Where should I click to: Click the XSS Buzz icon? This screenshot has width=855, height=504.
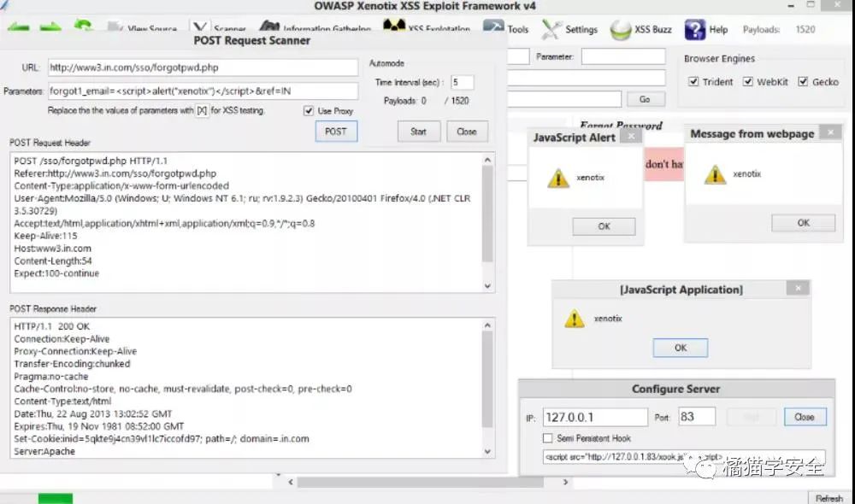pyautogui.click(x=621, y=30)
